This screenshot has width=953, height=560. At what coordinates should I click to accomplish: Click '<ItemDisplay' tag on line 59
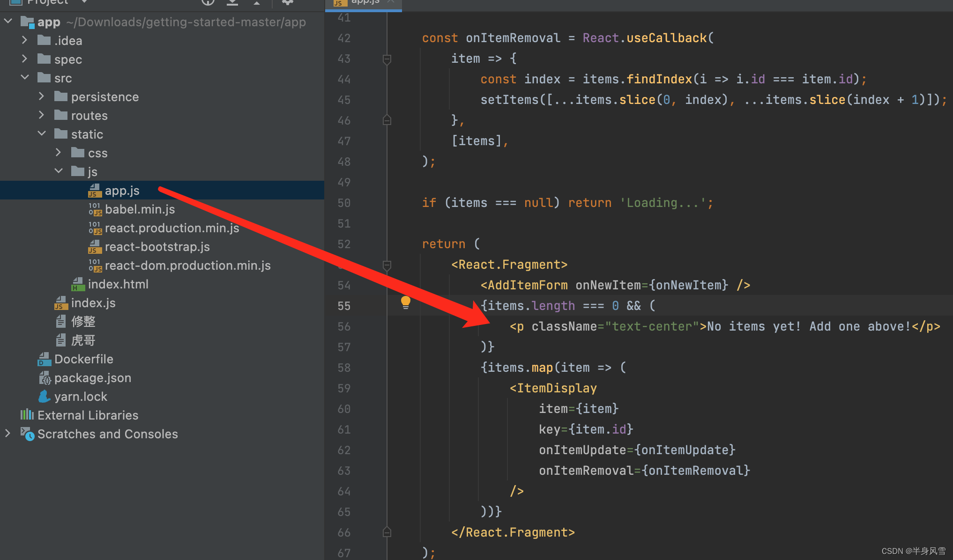[x=553, y=388]
